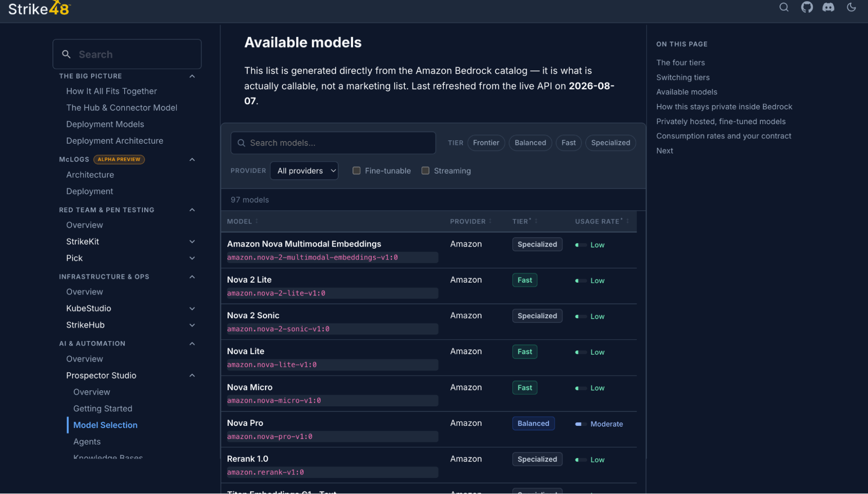
Task: Jump to Next section link
Action: point(665,151)
